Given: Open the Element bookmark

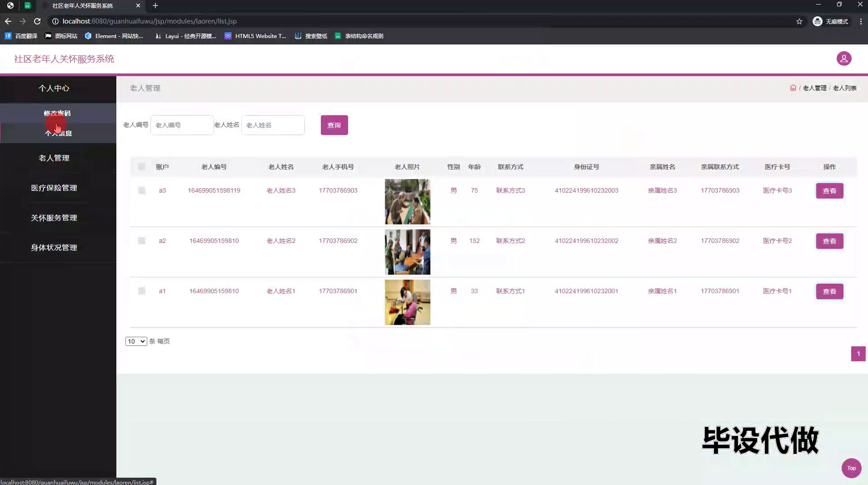Looking at the screenshot, I should click(x=114, y=36).
